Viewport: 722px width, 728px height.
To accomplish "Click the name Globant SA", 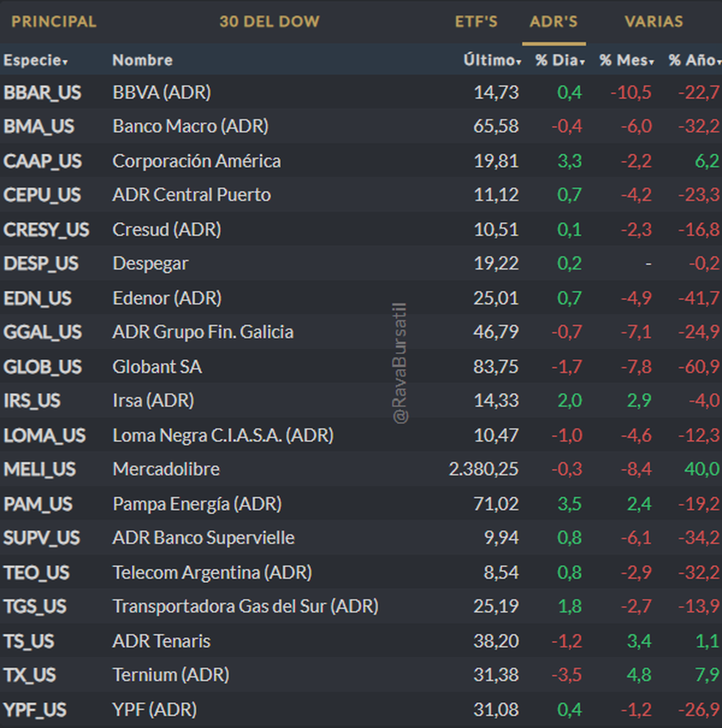I will 157,367.
